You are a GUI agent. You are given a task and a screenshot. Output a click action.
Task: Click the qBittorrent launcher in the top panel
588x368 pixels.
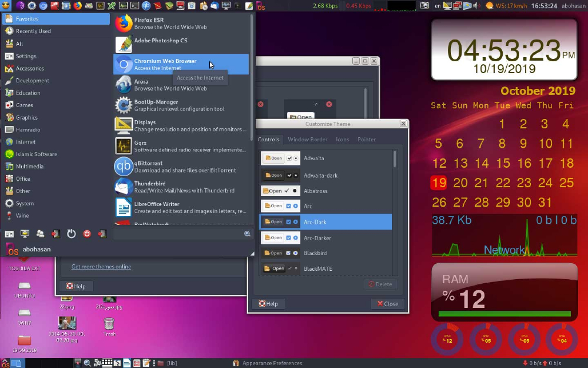(146, 6)
